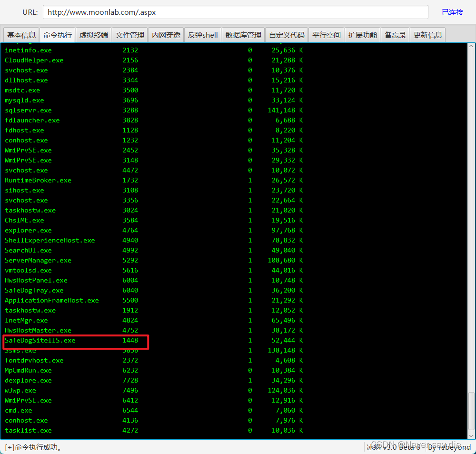Switch to the 反弹shell tab
The image size is (476, 454).
coord(202,35)
